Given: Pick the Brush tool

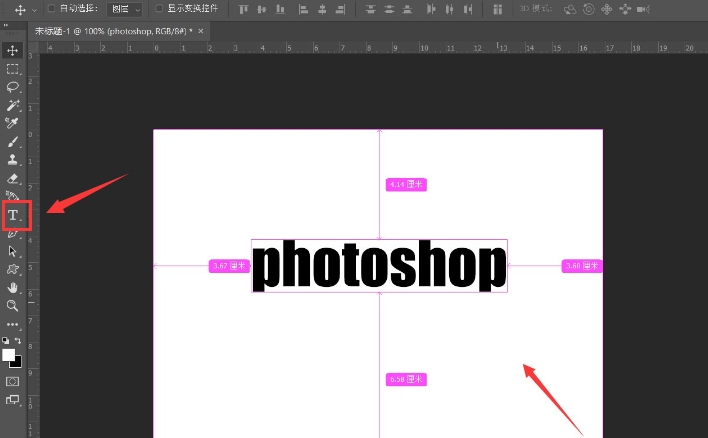Looking at the screenshot, I should pyautogui.click(x=13, y=142).
